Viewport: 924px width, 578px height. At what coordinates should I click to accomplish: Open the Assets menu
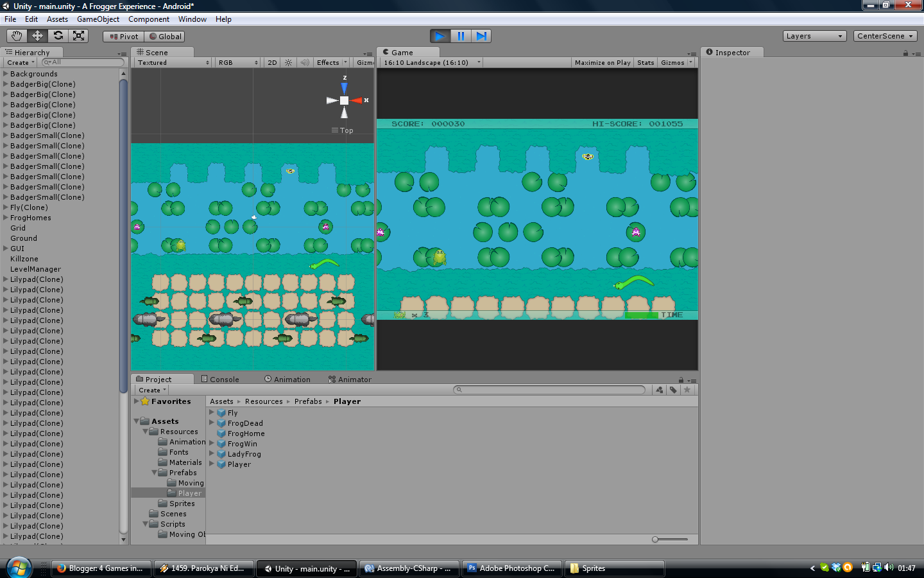pos(57,19)
